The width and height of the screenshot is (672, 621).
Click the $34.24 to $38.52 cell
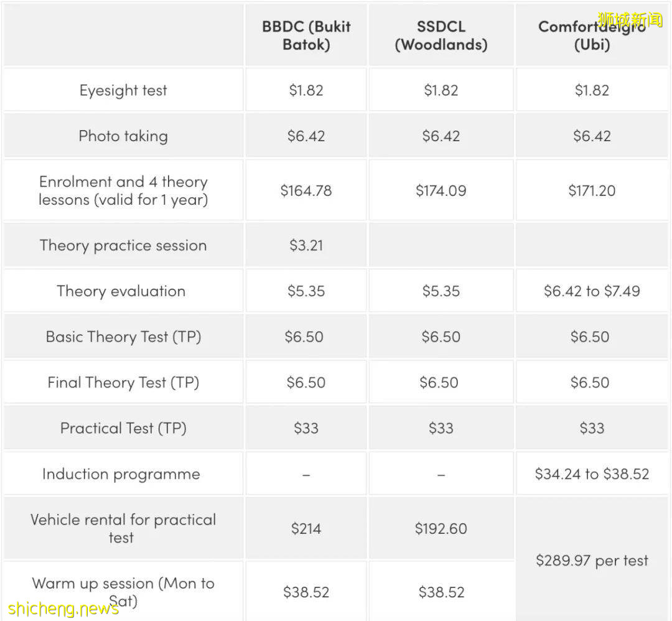[592, 474]
